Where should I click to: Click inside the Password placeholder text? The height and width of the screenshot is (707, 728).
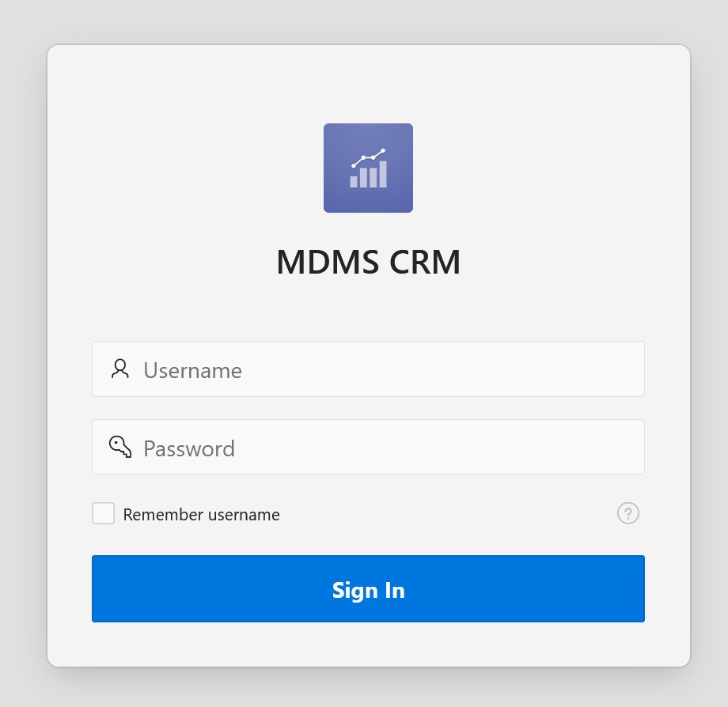click(x=189, y=448)
